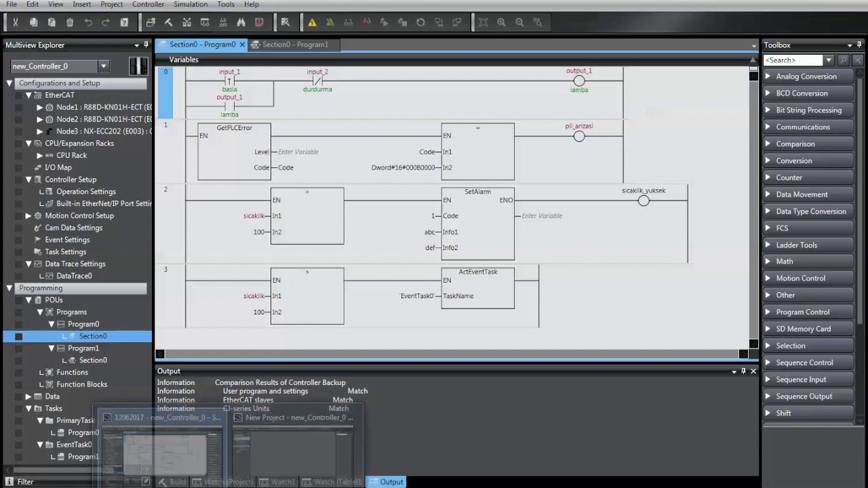Collapse the Tasks tree node
868x488 pixels.
(x=28, y=409)
